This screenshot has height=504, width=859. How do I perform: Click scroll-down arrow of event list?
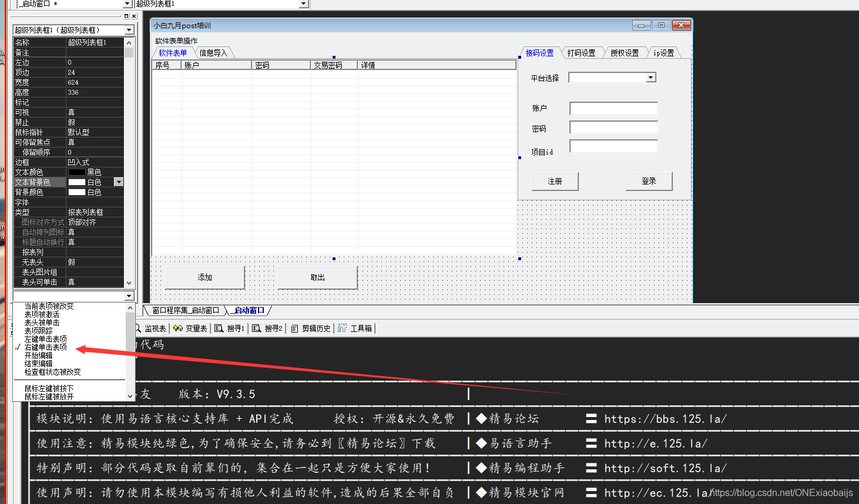(130, 397)
